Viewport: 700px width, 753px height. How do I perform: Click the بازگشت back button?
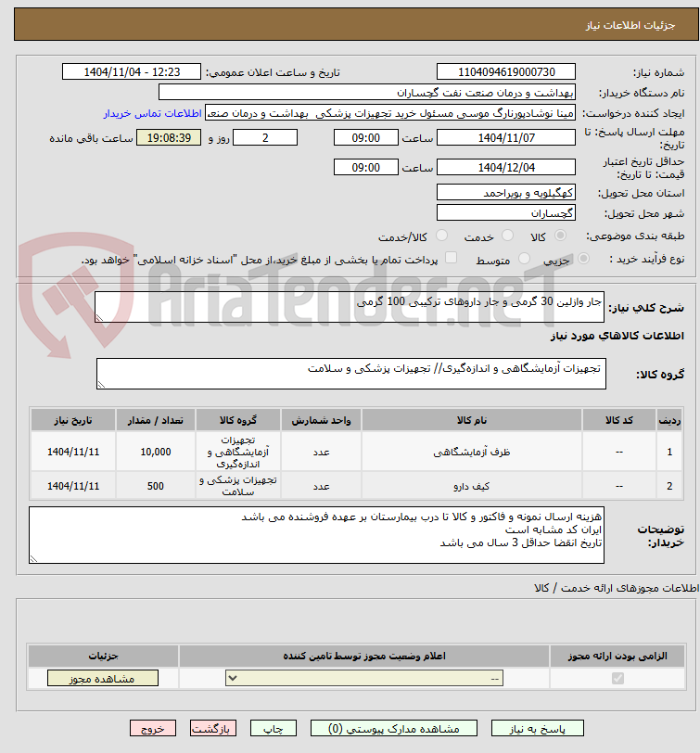(x=212, y=729)
